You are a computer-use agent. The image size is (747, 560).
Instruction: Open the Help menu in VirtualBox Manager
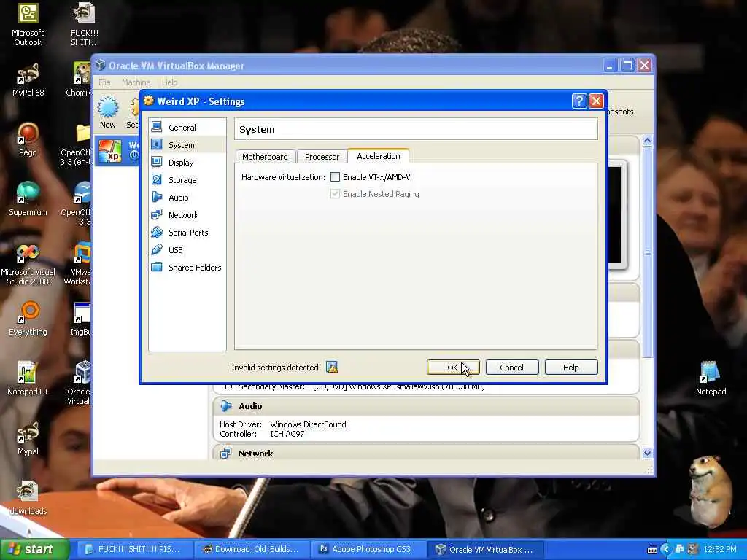tap(169, 82)
